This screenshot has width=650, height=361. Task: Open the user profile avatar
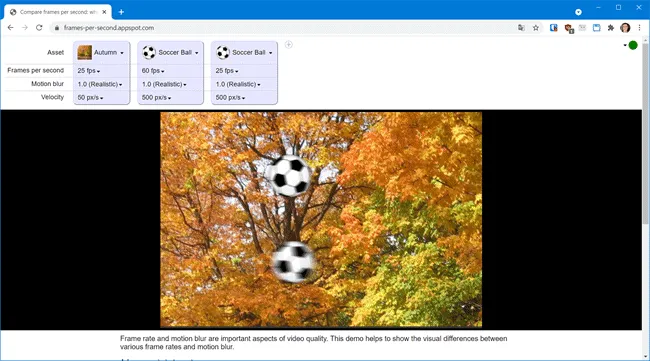[625, 28]
